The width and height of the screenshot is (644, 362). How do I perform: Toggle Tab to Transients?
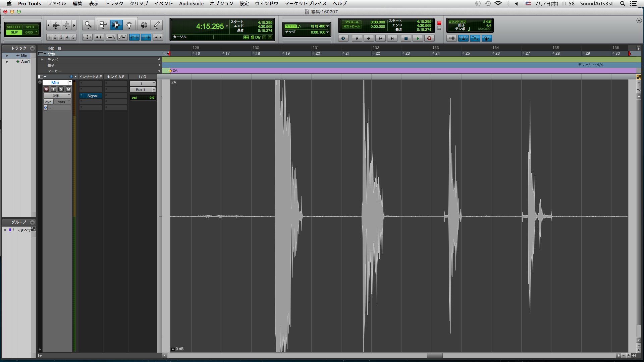(x=99, y=37)
